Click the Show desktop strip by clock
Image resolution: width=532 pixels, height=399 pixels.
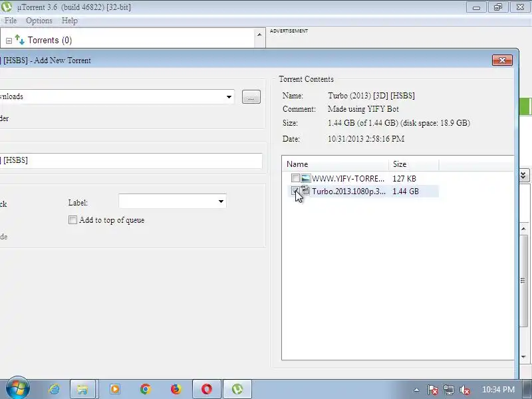point(527,389)
